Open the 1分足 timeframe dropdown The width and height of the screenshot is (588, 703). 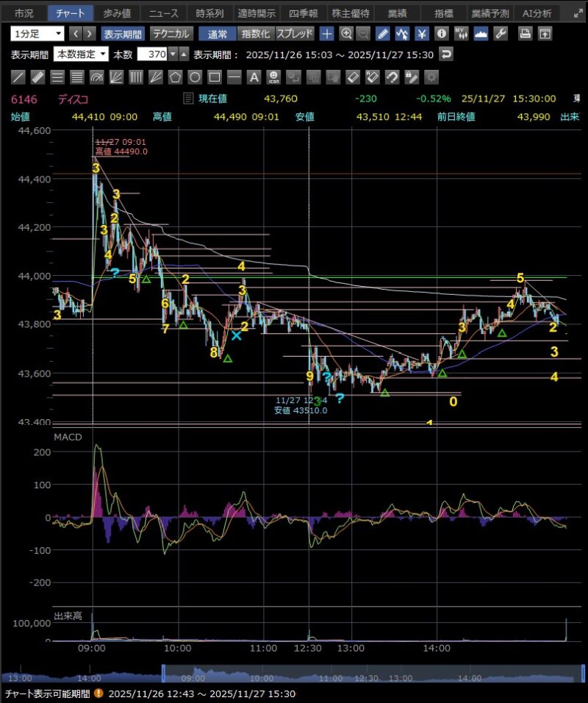37,34
